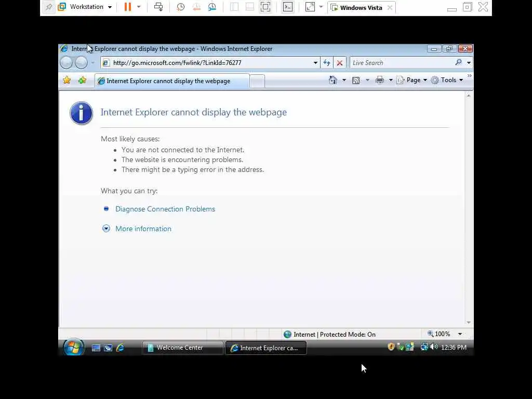The height and width of the screenshot is (399, 532).
Task: Open the Windows Vista Start menu
Action: coord(74,347)
